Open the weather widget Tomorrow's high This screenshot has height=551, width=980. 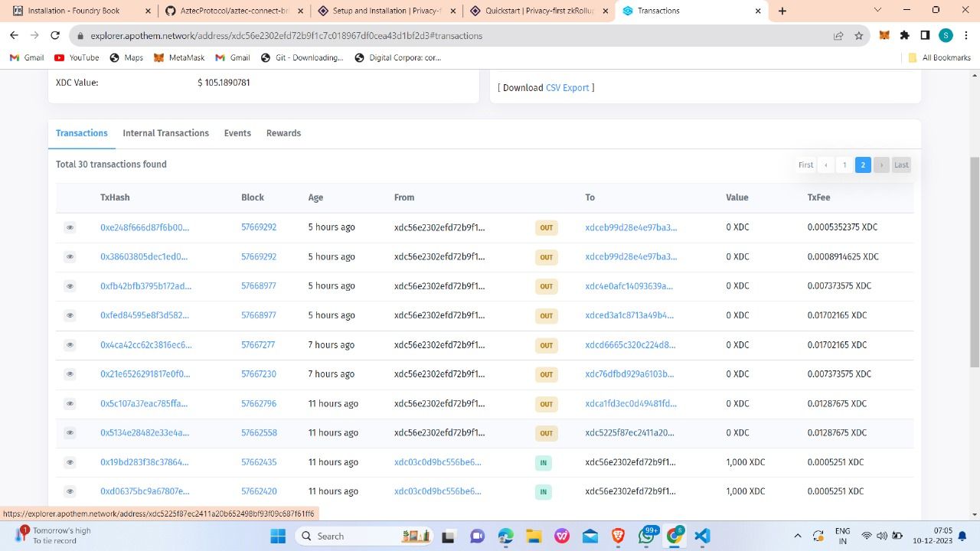click(x=54, y=536)
